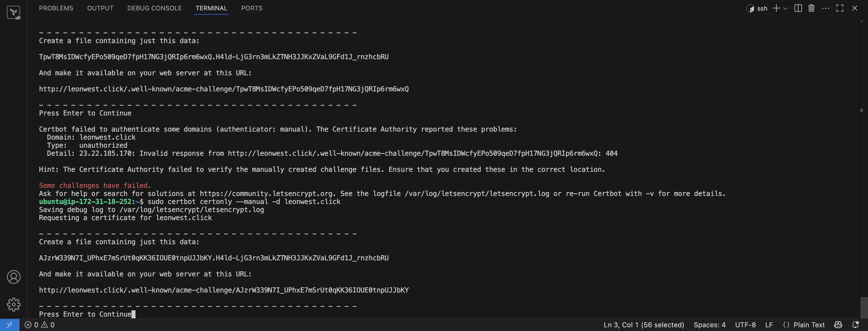Open the notifications bell icon

855,325
